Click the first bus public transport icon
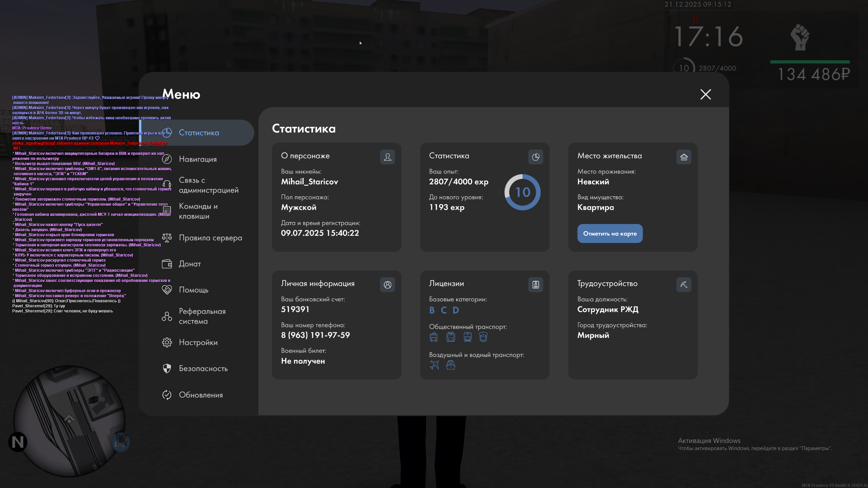Screen dimensions: 868x488 tap(434, 337)
